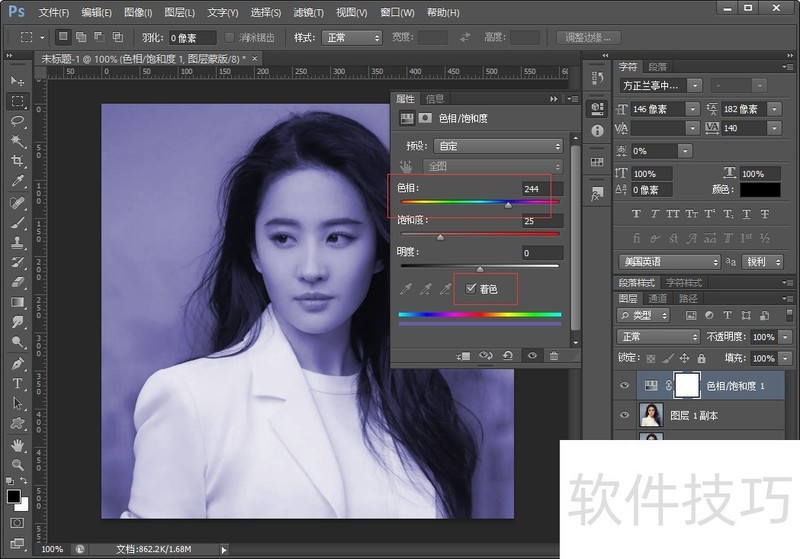Click the 色相 hue slider handle
Screen dimensions: 800x559
point(508,205)
